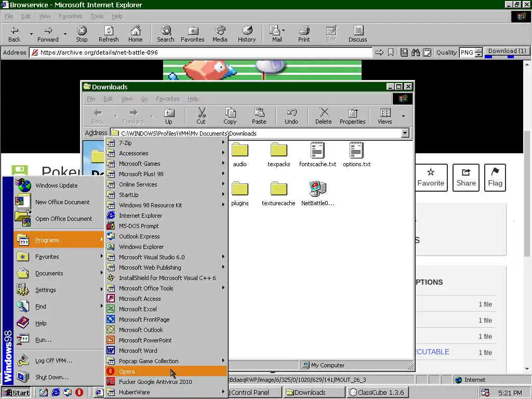The width and height of the screenshot is (532, 399).
Task: Open History in Internet Explorer toolbar
Action: 247,34
